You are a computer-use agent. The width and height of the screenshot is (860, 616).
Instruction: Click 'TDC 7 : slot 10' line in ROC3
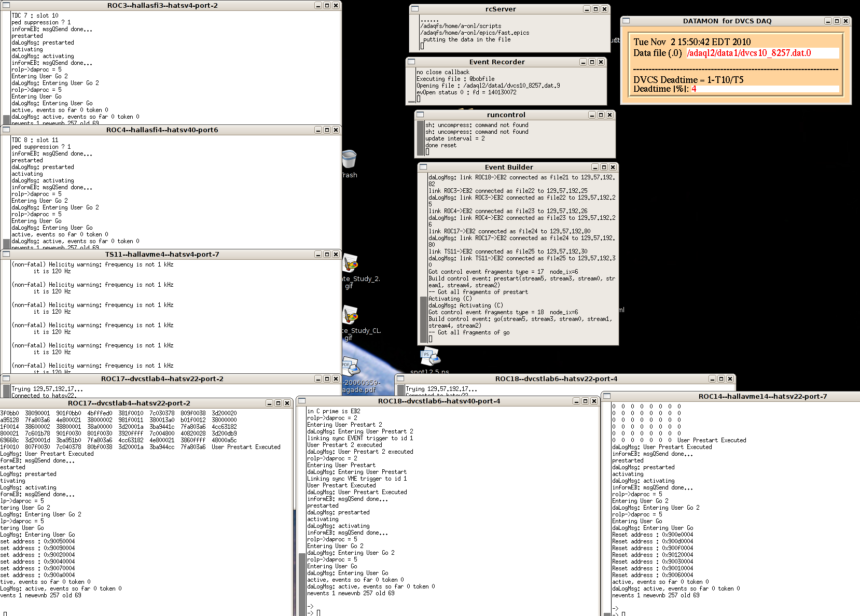coord(35,16)
